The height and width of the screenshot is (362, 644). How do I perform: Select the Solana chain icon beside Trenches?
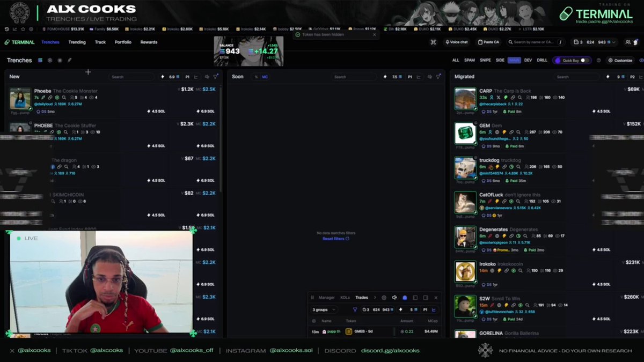click(40, 60)
